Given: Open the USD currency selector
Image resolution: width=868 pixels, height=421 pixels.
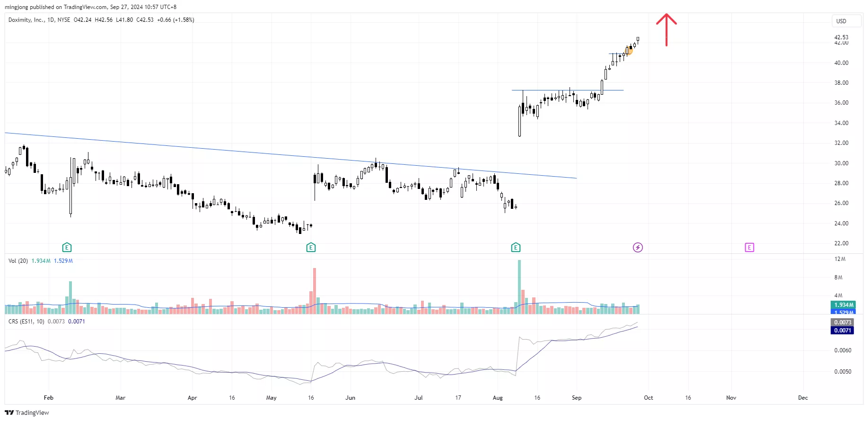Looking at the screenshot, I should pyautogui.click(x=846, y=21).
